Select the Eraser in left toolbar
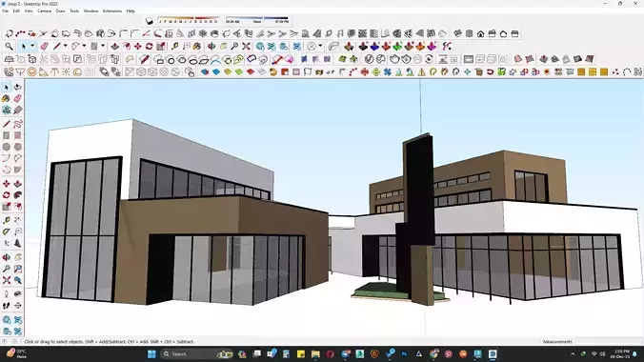 [18, 99]
